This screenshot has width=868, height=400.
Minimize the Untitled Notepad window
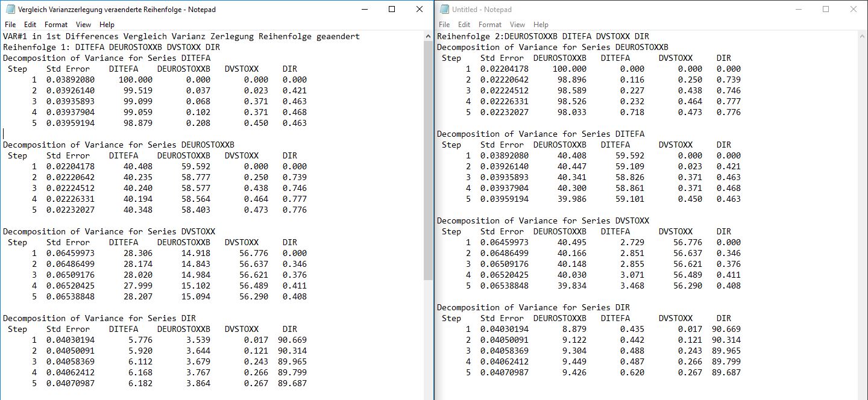(x=798, y=9)
